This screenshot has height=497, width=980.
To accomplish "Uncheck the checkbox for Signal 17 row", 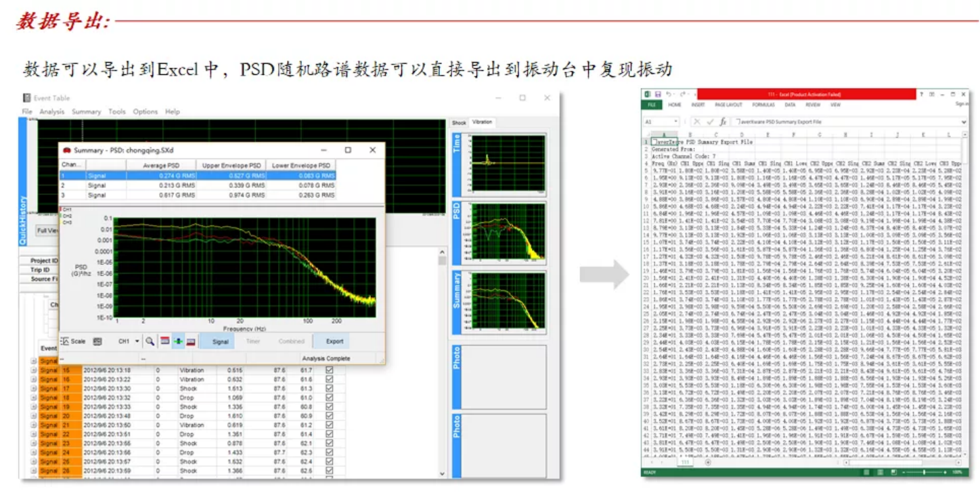I will point(330,389).
